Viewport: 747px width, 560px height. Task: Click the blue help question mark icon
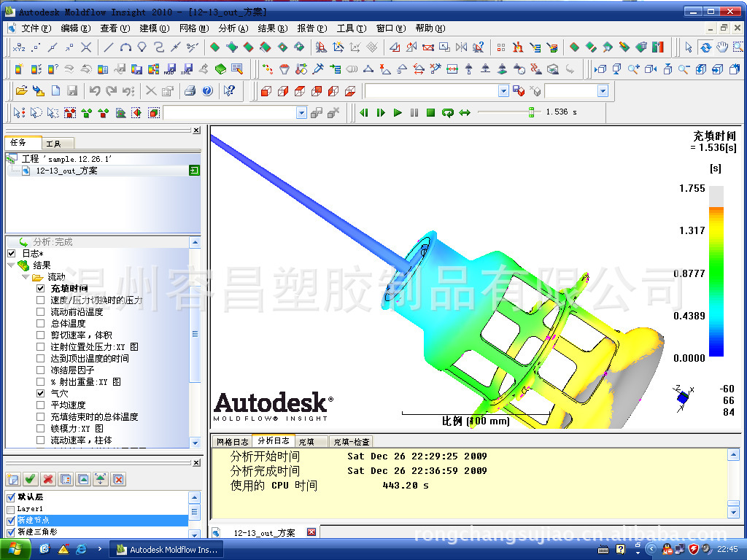coord(207,90)
